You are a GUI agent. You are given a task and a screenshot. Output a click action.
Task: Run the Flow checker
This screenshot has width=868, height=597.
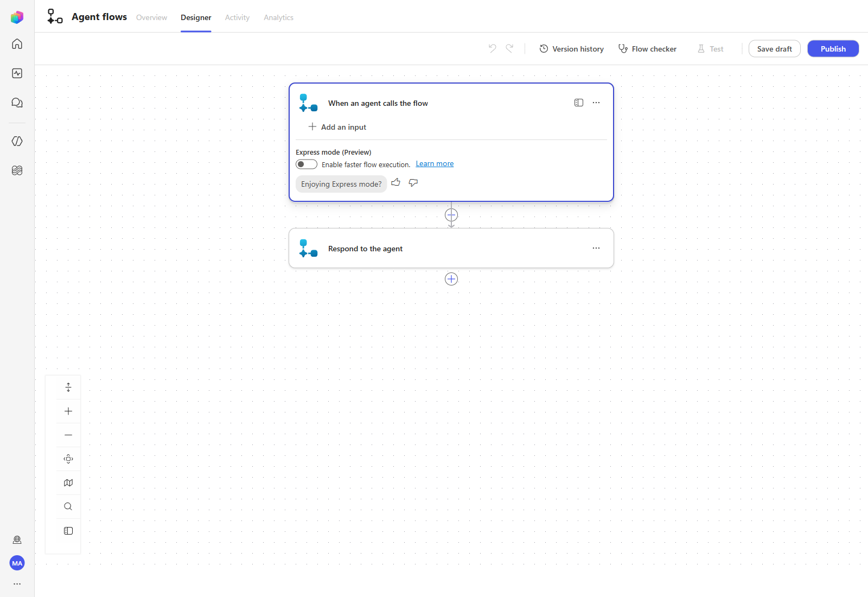pyautogui.click(x=647, y=49)
